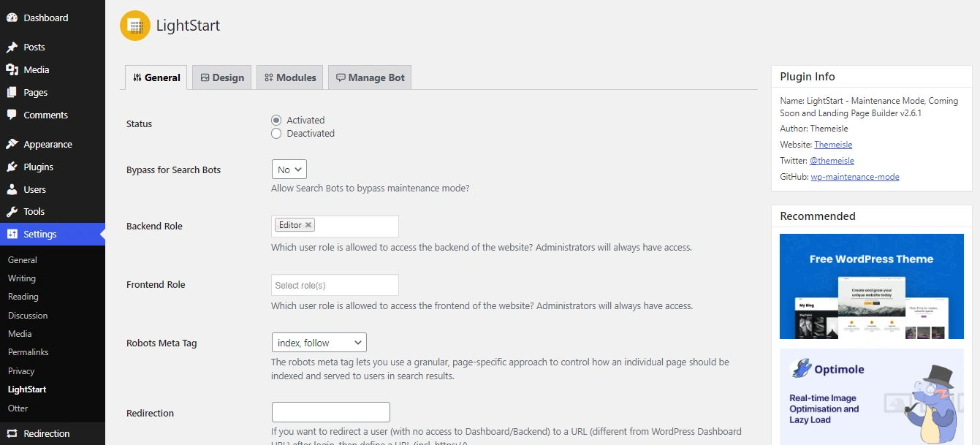This screenshot has width=980, height=445.
Task: Click the Dashboard gauge icon in sidebar
Action: [12, 18]
